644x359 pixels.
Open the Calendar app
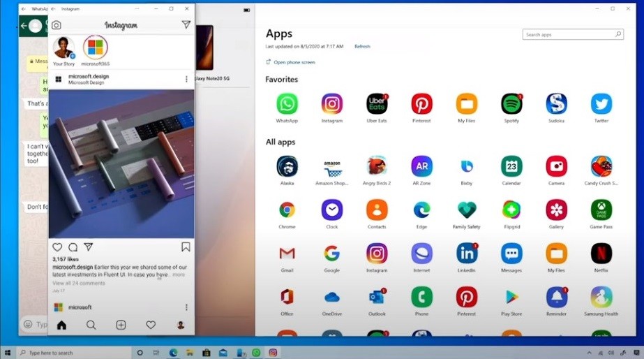coord(511,166)
